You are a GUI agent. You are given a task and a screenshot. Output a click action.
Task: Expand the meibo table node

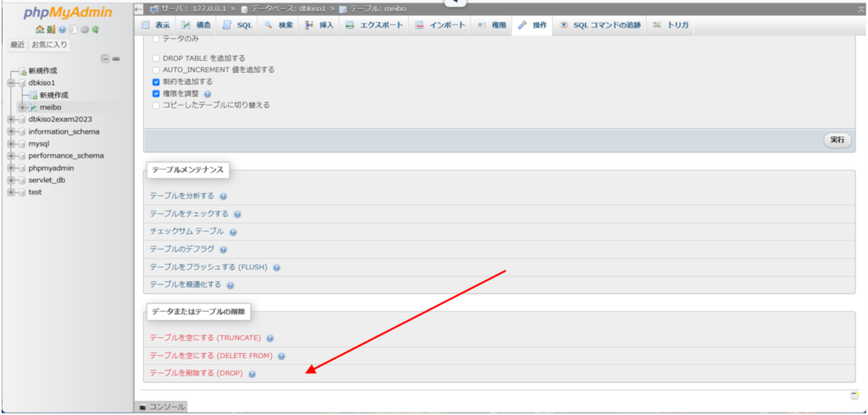coord(23,108)
